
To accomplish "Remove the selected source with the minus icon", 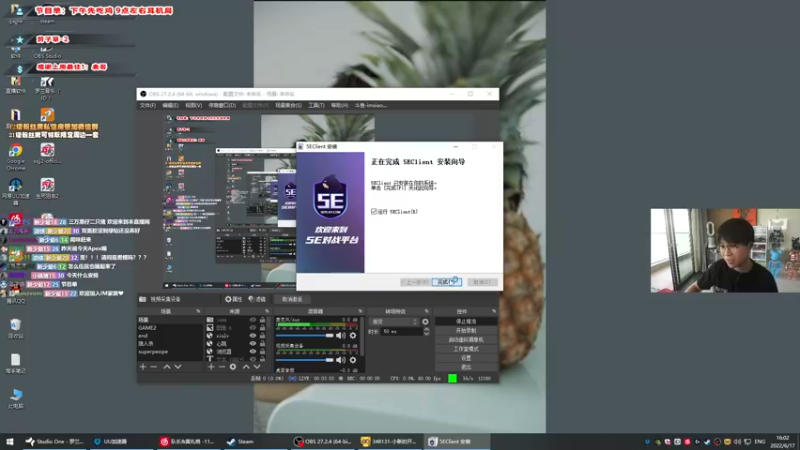I will [221, 367].
